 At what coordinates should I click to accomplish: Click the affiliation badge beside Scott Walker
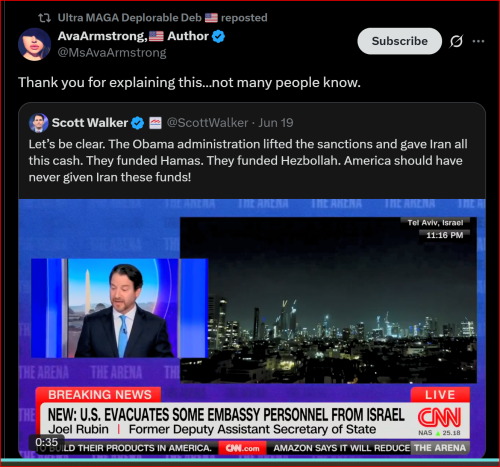click(x=155, y=123)
